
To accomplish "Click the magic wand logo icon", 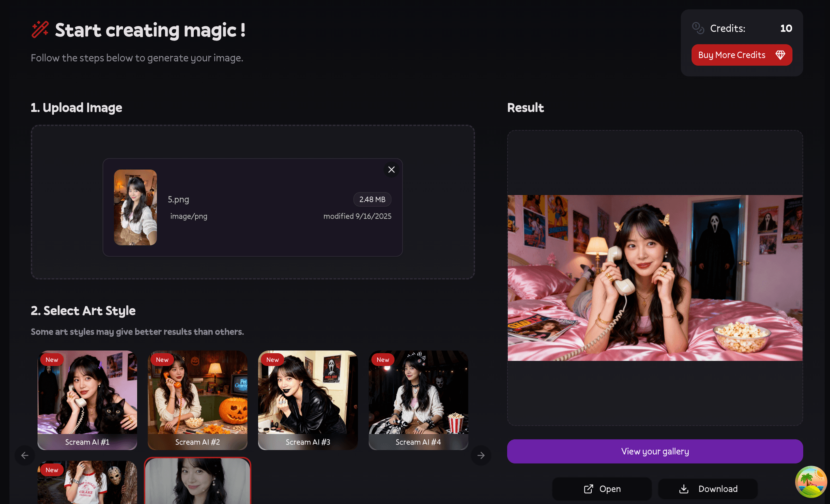I will [x=40, y=30].
